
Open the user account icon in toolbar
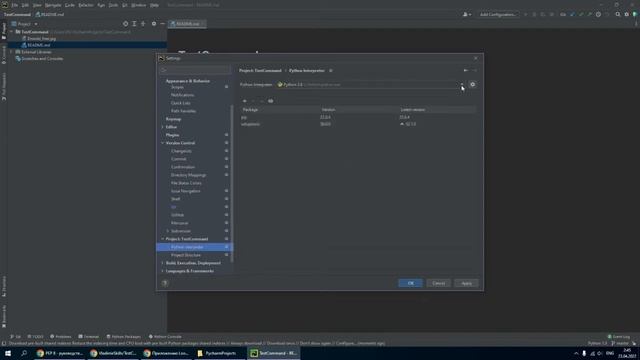[467, 15]
